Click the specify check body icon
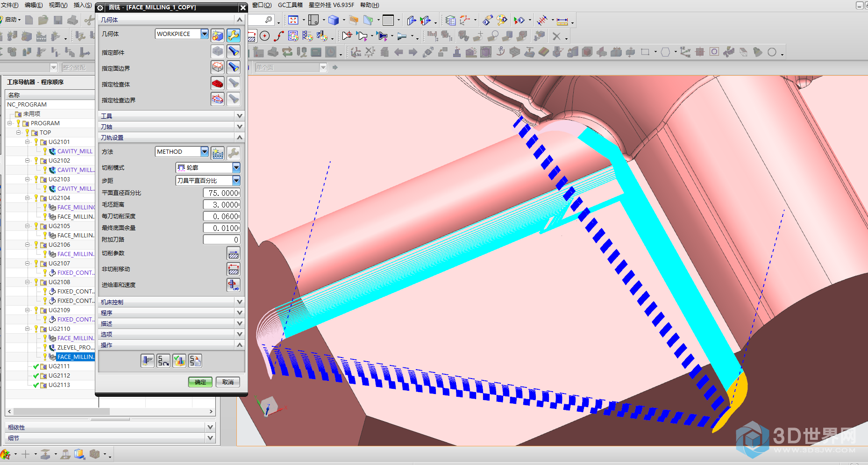Viewport: 868px width, 465px height. (x=218, y=83)
